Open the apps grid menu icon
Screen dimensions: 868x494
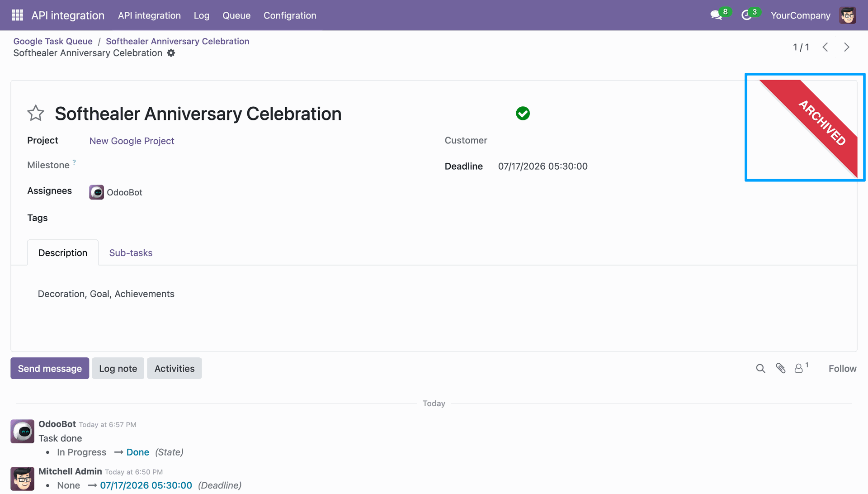coord(17,15)
